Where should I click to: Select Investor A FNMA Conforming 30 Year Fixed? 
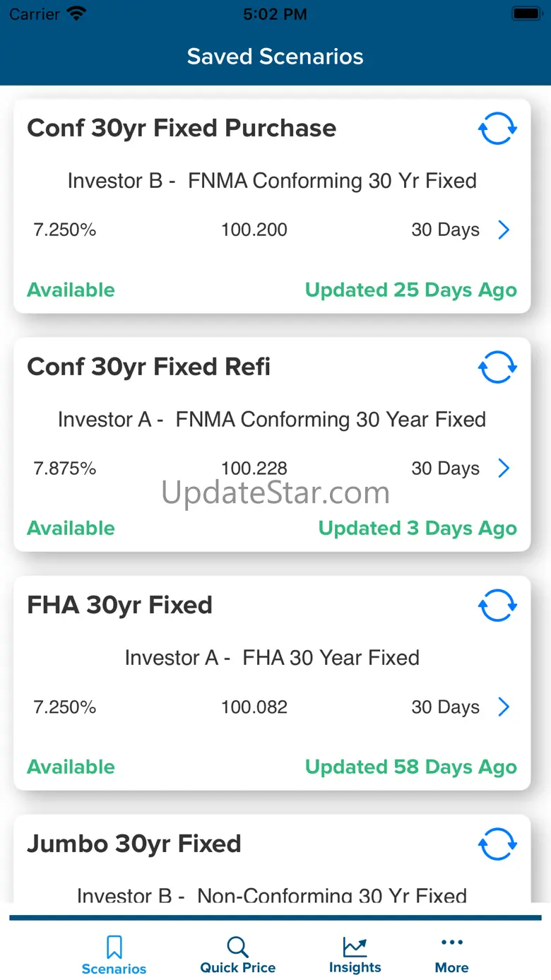[272, 420]
